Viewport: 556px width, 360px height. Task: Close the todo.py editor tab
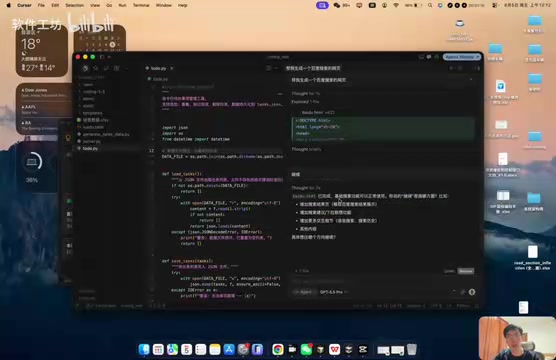(x=172, y=68)
